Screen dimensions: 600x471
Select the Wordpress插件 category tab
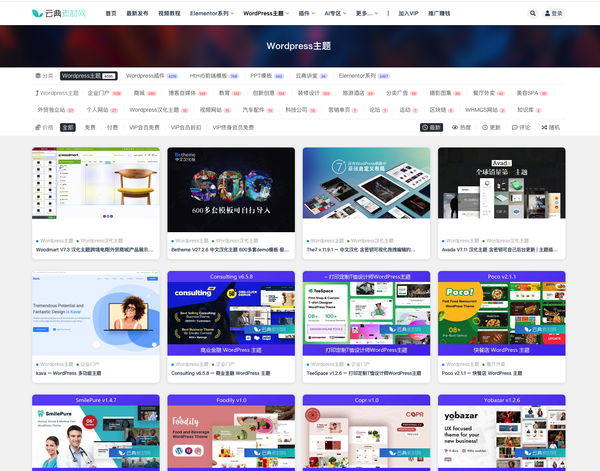(x=152, y=76)
